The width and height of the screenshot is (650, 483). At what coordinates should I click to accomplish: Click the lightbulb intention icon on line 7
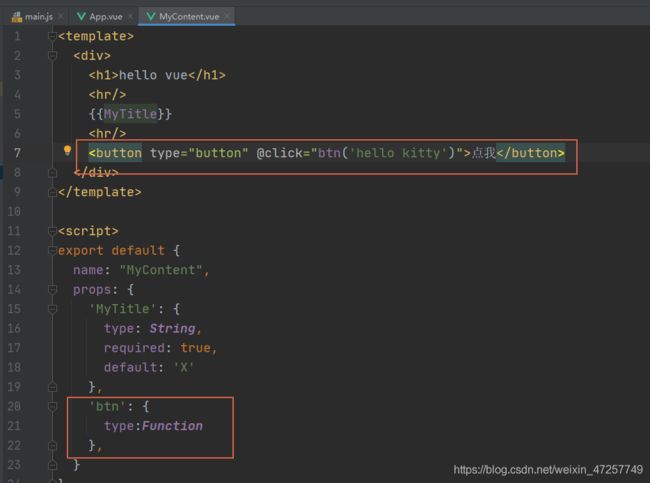point(68,151)
